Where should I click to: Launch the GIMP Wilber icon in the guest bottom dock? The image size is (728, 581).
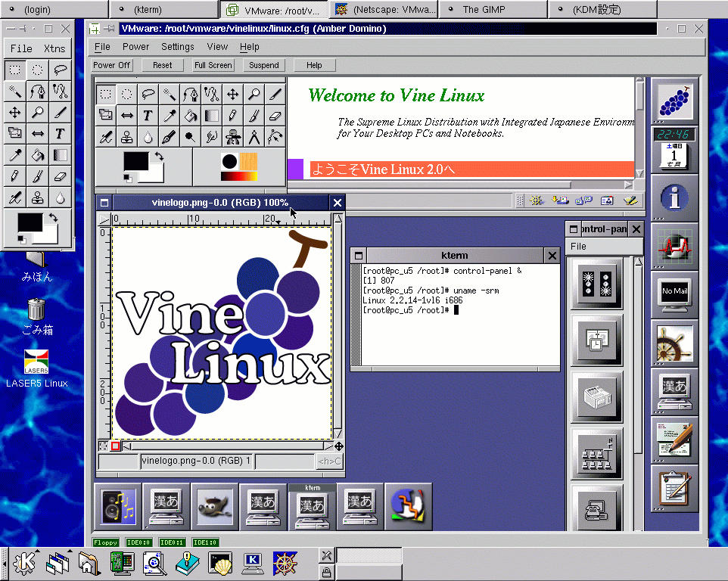pos(214,507)
